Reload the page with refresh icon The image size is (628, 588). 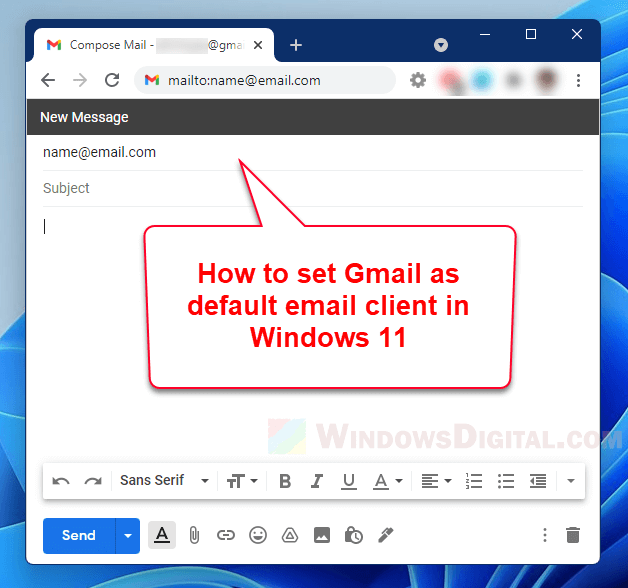(112, 80)
